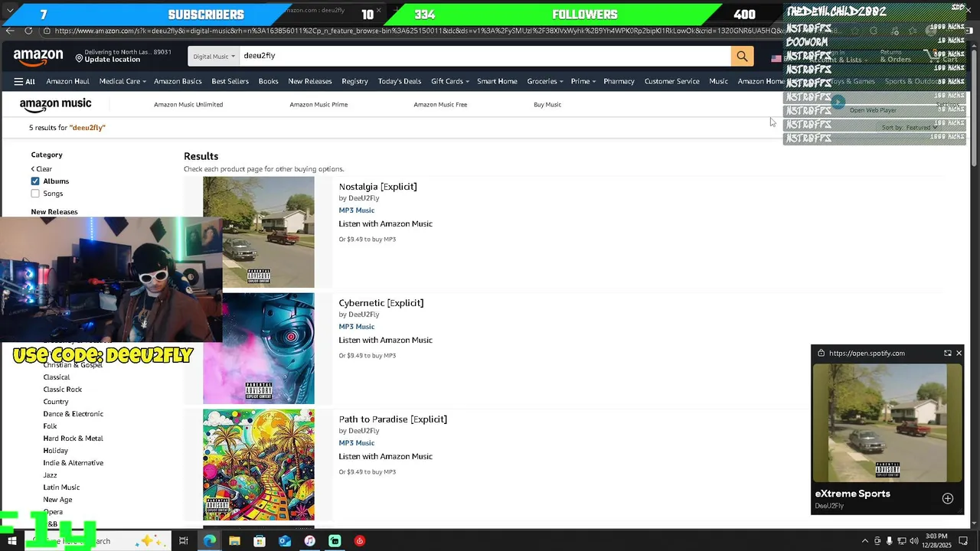Open volume control in system tray

pos(913,541)
